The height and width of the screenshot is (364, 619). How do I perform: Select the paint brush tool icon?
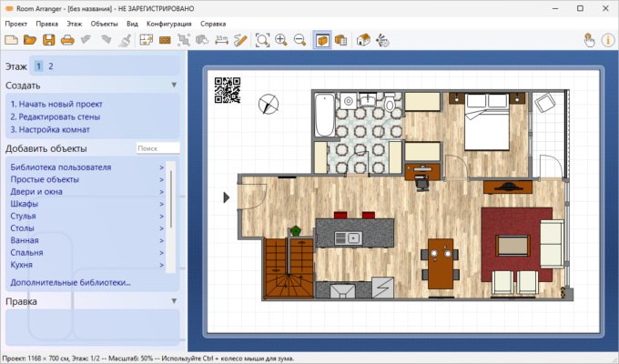coord(125,40)
